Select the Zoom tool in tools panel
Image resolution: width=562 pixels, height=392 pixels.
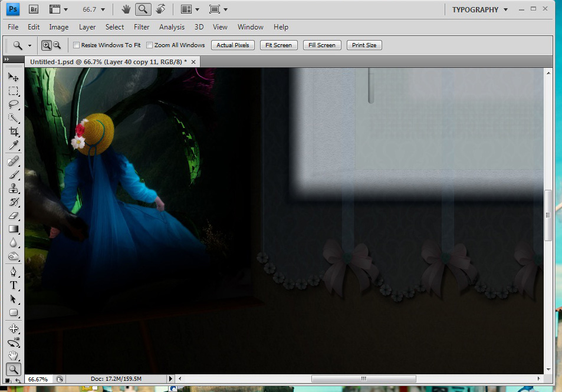[x=13, y=370]
